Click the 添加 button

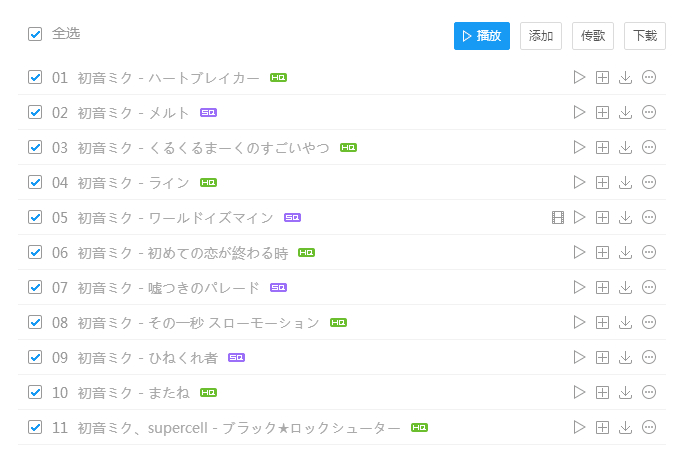click(x=541, y=36)
